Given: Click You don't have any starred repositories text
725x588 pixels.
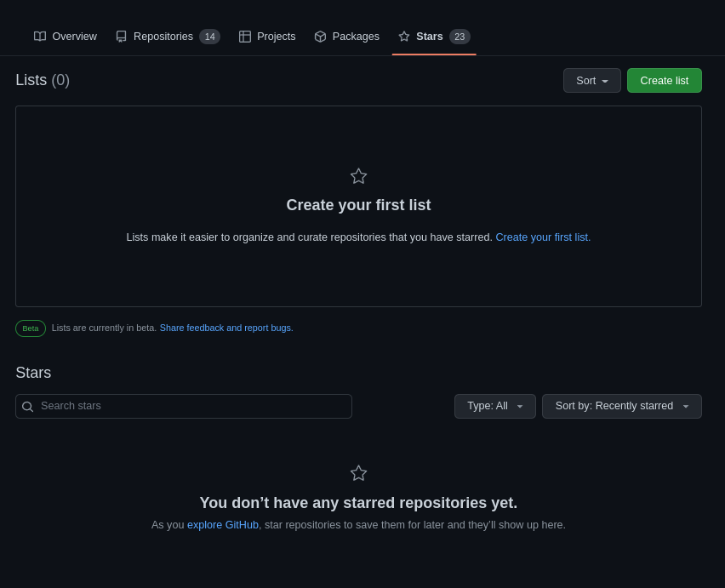Looking at the screenshot, I should click(359, 503).
